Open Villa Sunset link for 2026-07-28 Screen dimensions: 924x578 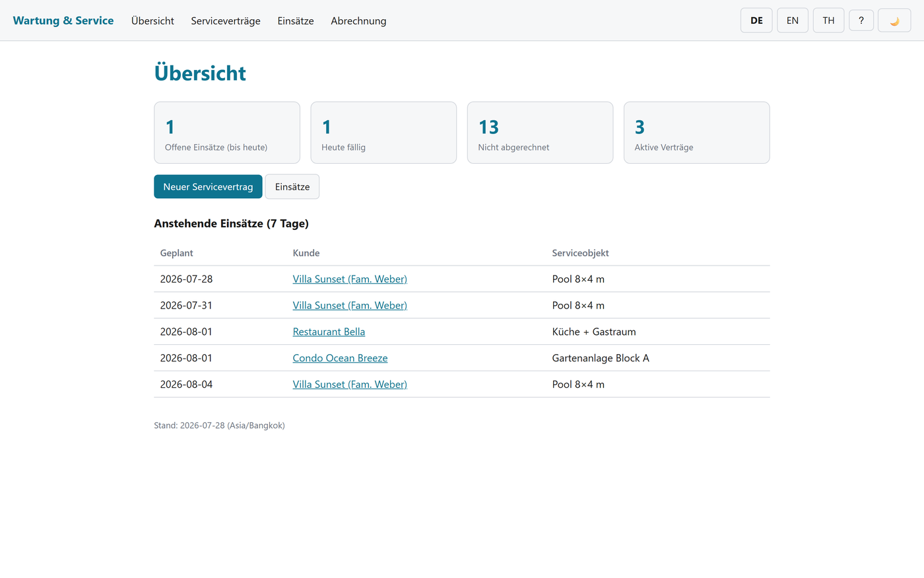click(x=350, y=279)
